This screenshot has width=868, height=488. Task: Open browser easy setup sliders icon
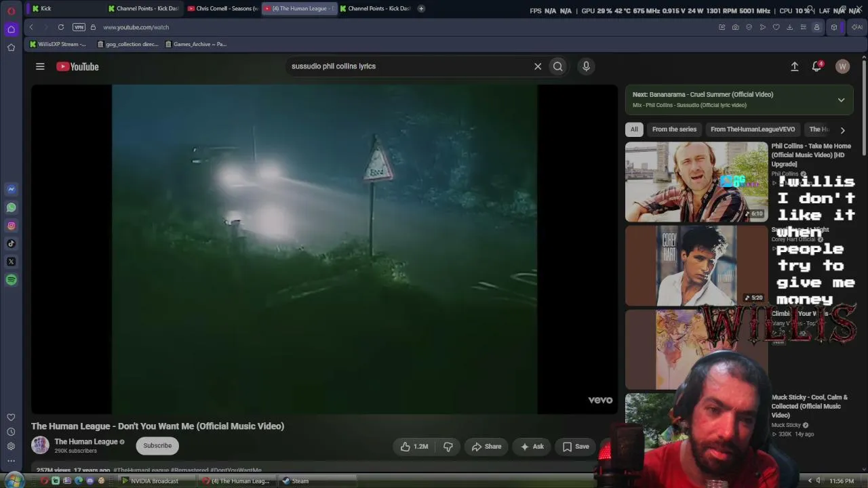point(803,27)
